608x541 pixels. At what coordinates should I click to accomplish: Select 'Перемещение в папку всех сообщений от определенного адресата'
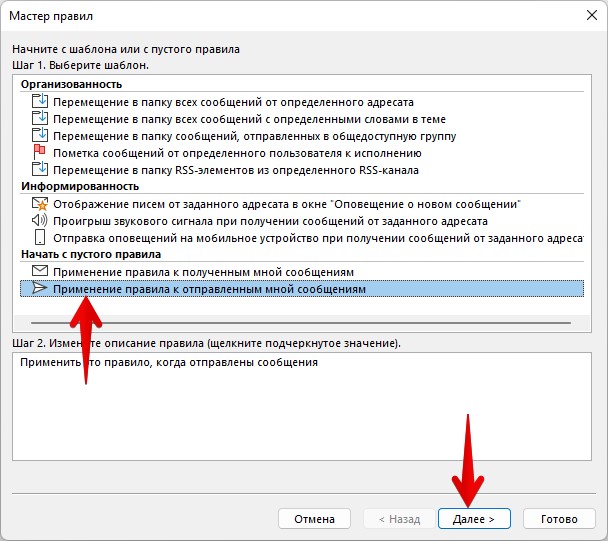point(233,102)
